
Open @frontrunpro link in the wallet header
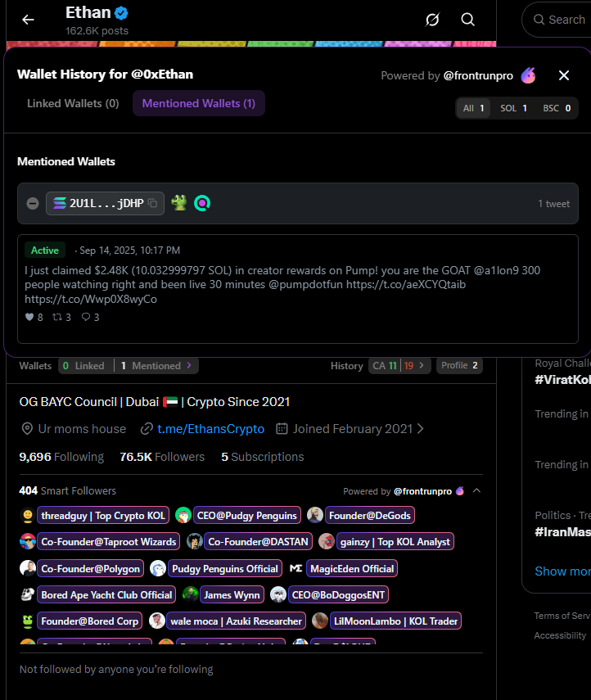[478, 76]
